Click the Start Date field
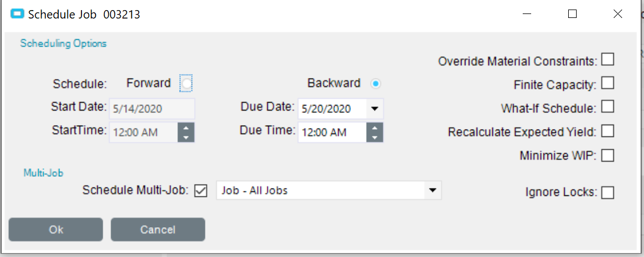The height and width of the screenshot is (257, 644). click(152, 108)
